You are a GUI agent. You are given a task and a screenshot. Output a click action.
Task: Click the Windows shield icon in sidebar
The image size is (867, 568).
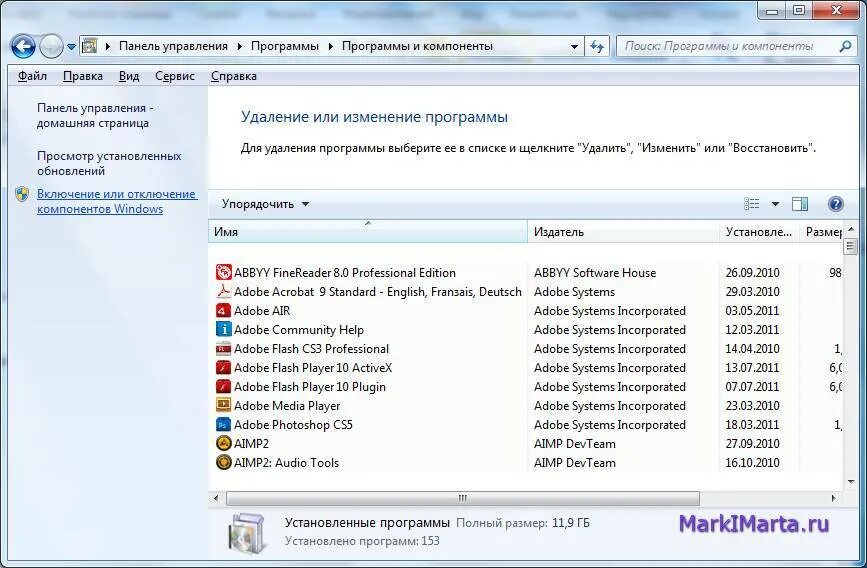coord(22,194)
